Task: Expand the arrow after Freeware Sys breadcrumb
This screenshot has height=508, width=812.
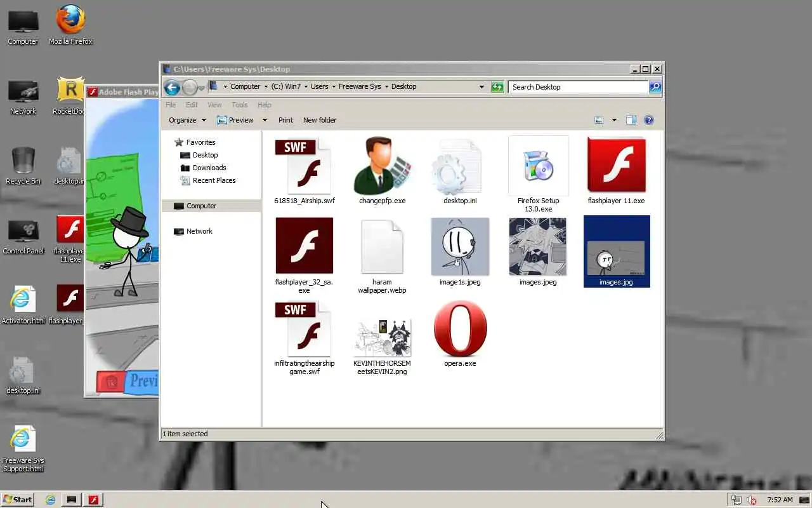Action: tap(387, 87)
